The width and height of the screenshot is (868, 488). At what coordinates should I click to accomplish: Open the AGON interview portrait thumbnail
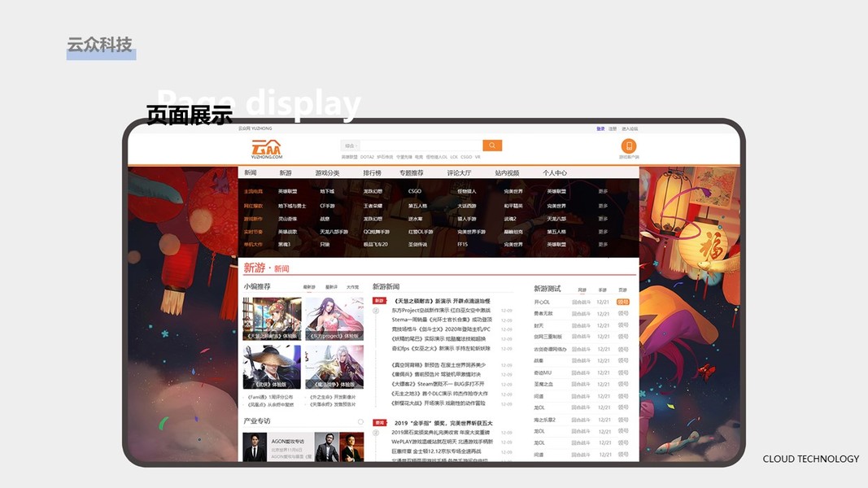255,447
